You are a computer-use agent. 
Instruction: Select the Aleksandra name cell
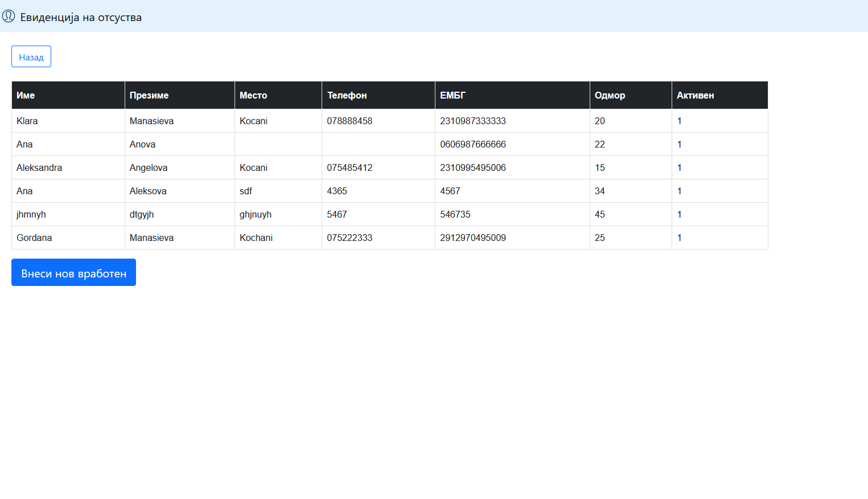click(x=39, y=168)
